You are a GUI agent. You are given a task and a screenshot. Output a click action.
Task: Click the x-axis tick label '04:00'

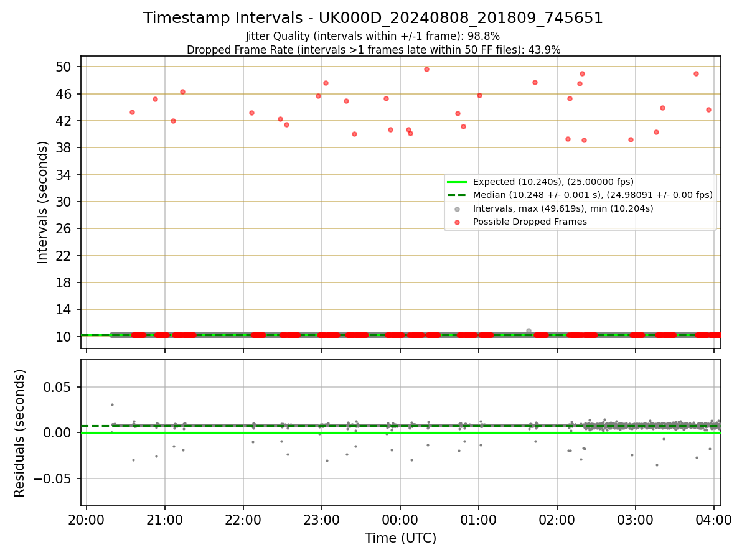[714, 519]
